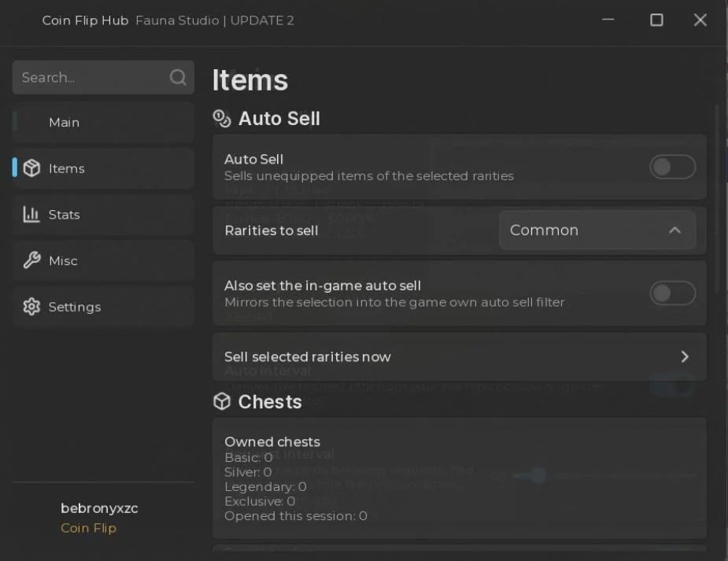The image size is (728, 561).
Task: Click the Opened this session: 0 text
Action: pyautogui.click(x=296, y=516)
